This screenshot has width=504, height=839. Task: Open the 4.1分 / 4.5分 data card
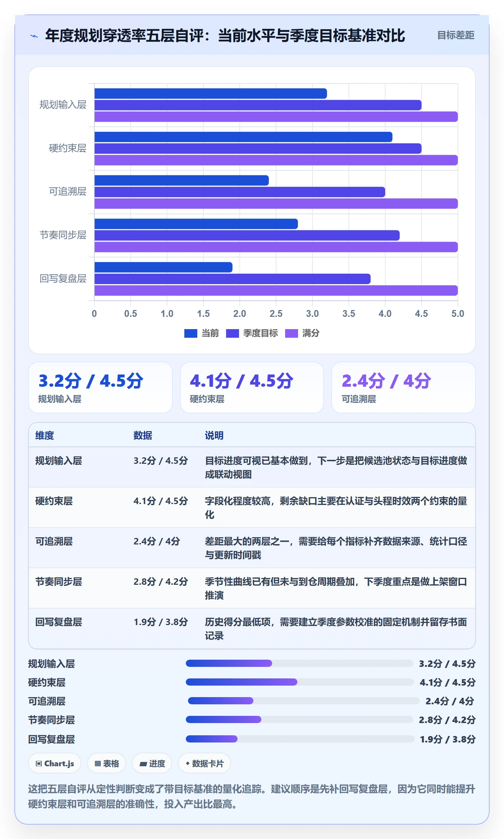pos(252,387)
